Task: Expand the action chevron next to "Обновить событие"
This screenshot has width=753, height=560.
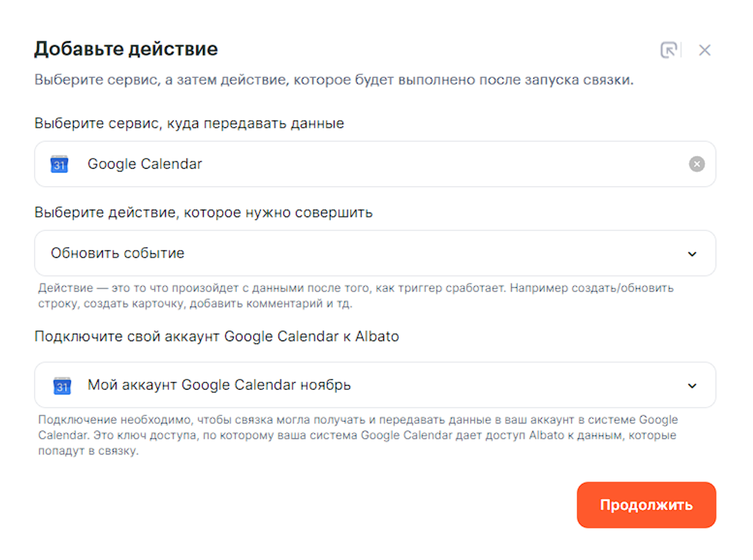Action: (x=692, y=254)
